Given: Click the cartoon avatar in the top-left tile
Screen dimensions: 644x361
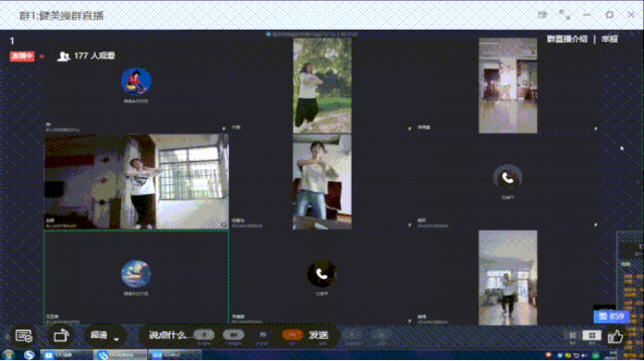Looking at the screenshot, I should point(136,81).
